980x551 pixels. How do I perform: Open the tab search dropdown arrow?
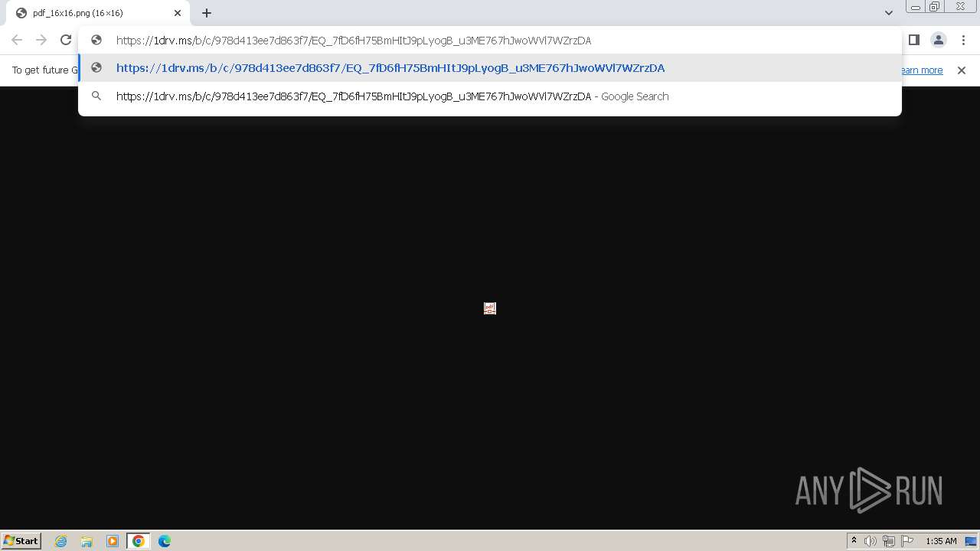(889, 13)
